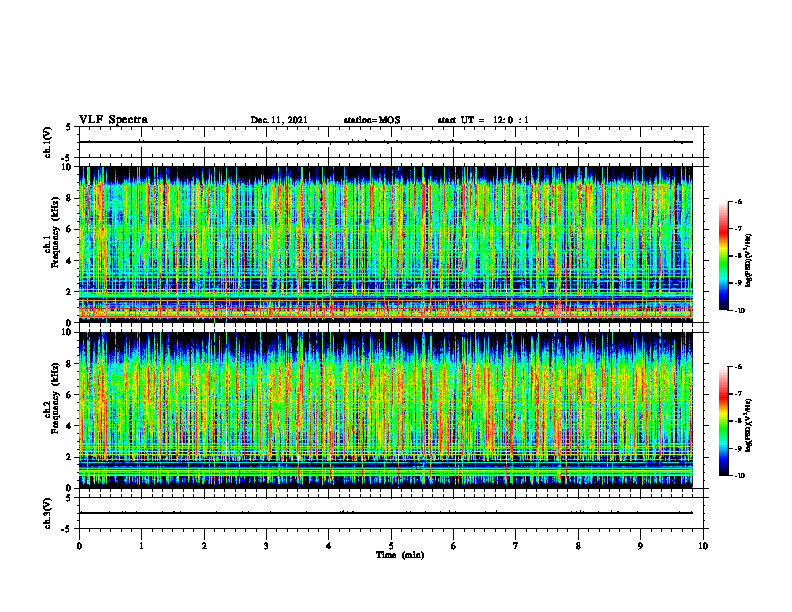Click the ch.2 PSD color scale bar
The height and width of the screenshot is (612, 792).
point(723,421)
